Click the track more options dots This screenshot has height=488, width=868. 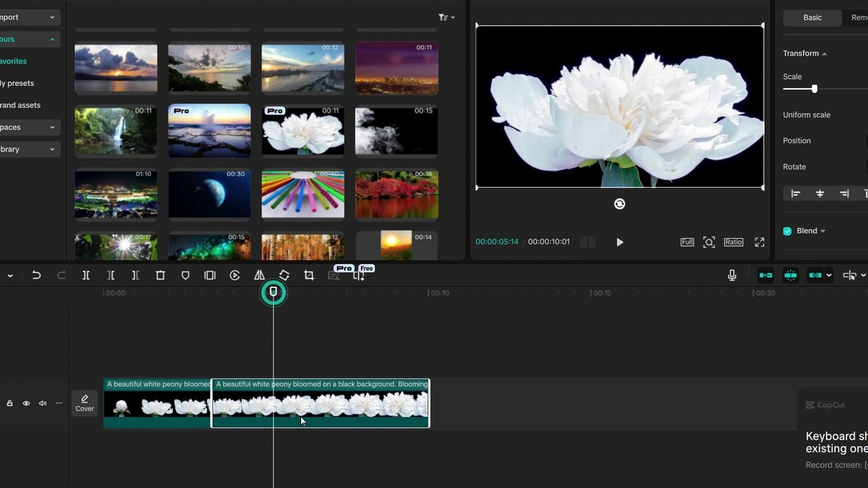pyautogui.click(x=59, y=403)
